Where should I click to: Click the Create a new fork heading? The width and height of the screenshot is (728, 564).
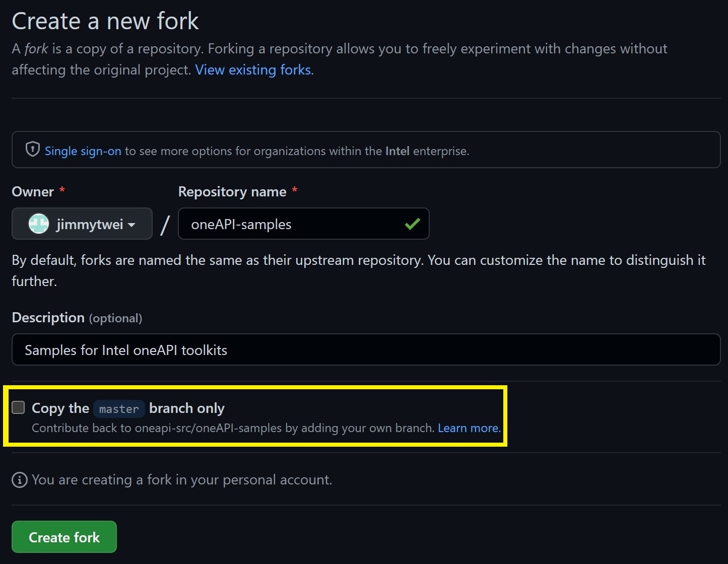pos(105,21)
